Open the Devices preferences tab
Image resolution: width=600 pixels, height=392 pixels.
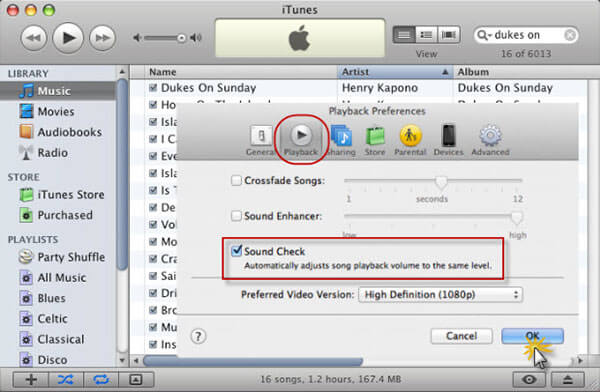[448, 140]
